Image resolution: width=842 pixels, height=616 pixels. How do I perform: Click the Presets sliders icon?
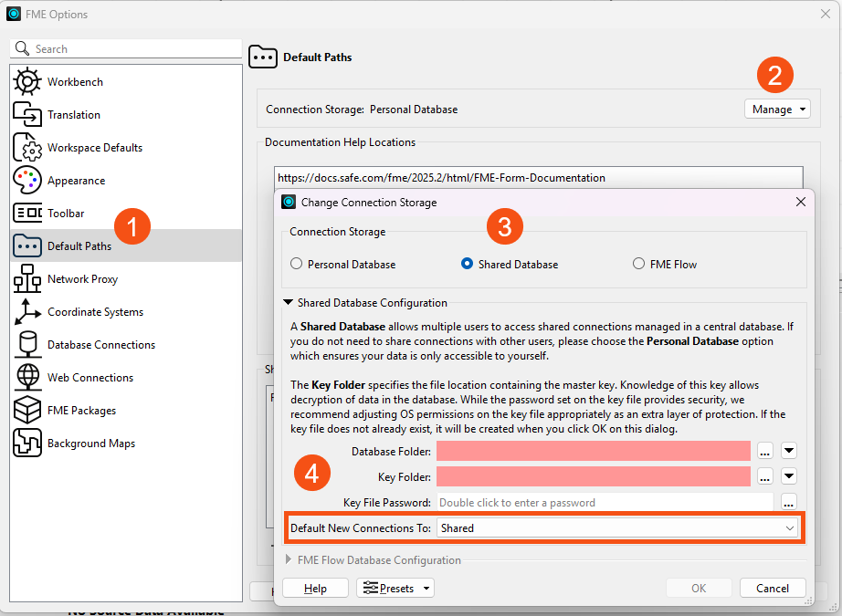[x=371, y=588]
